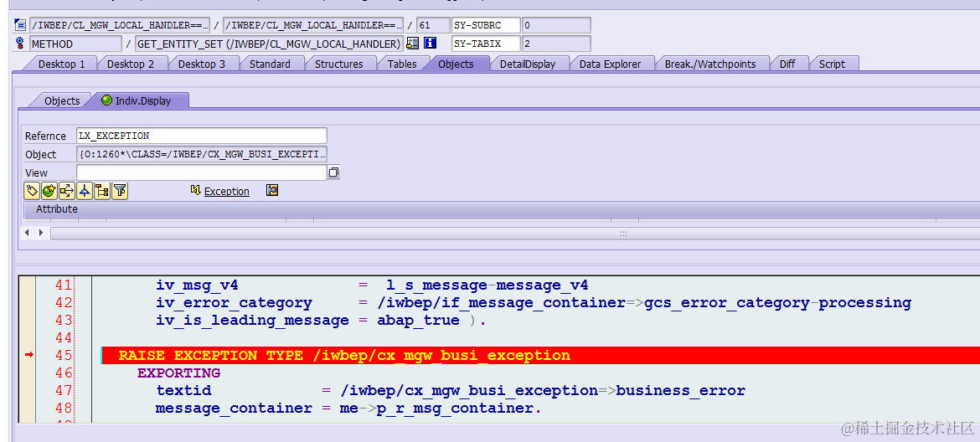This screenshot has width=980, height=442.
Task: Click the GET_ENTITY_SET method name field
Action: click(269, 44)
